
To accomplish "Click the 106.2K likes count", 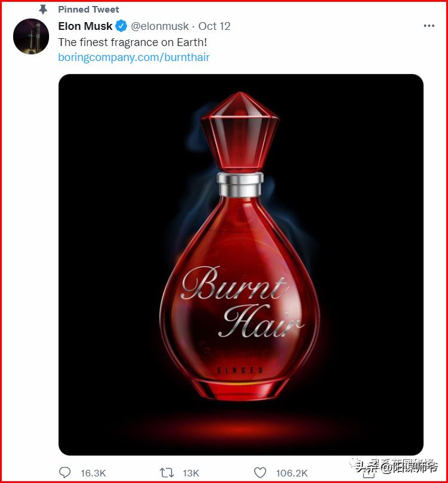I will point(292,473).
